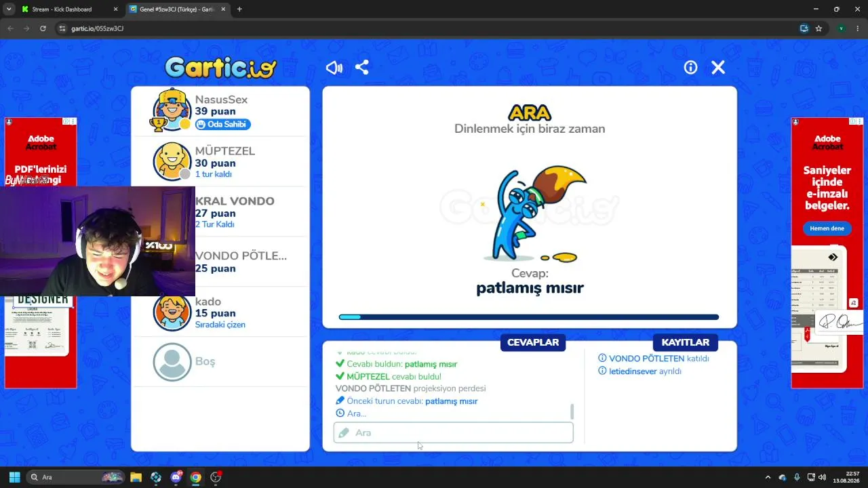Click the info icon beside 'letiedinsever ayrıldı'
Image resolution: width=868 pixels, height=488 pixels.
[602, 371]
